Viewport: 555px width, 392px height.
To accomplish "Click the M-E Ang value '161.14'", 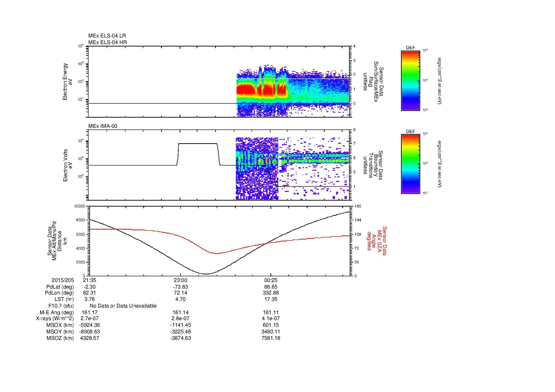I will point(181,313).
